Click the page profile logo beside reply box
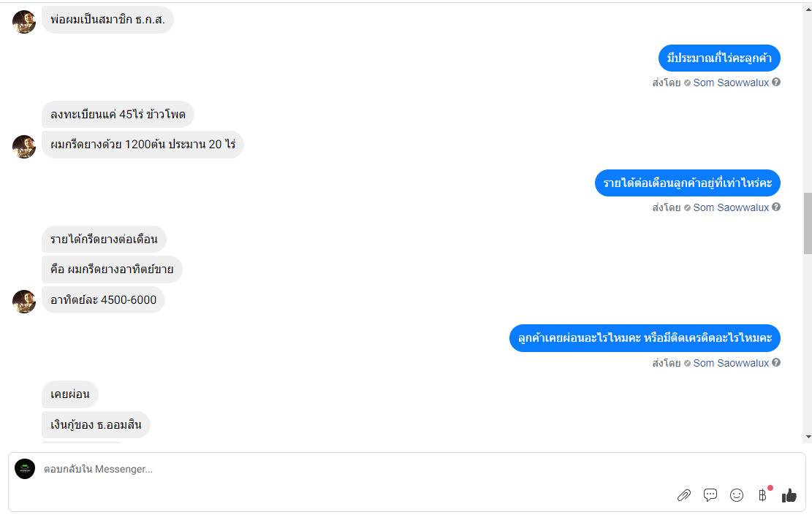The width and height of the screenshot is (812, 520). coord(25,469)
